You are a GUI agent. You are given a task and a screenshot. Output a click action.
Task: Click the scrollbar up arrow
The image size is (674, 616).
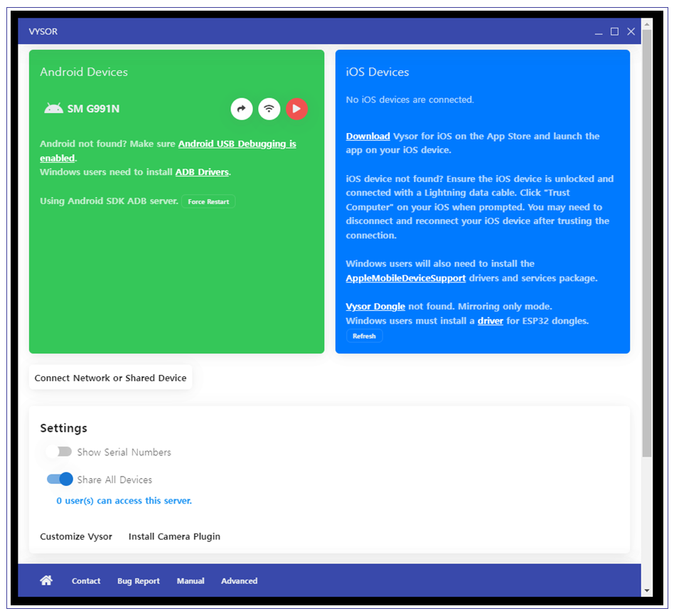[647, 24]
